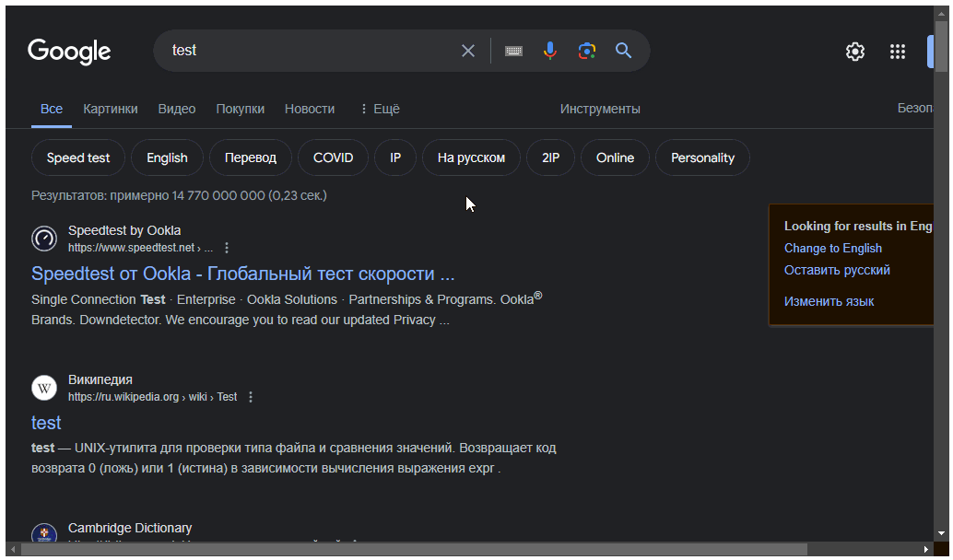Select the На русском filter chip
Image resolution: width=953 pixels, height=560 pixels.
tap(471, 157)
